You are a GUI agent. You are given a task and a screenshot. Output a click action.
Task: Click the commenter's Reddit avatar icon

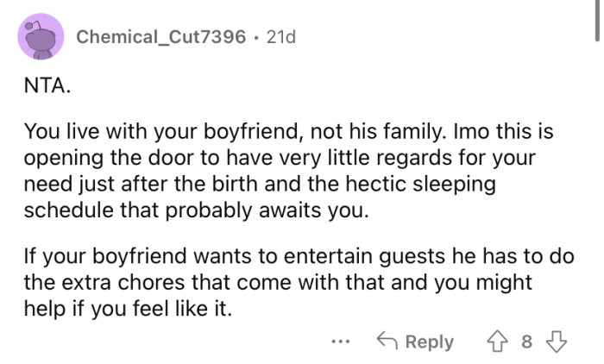(x=40, y=38)
